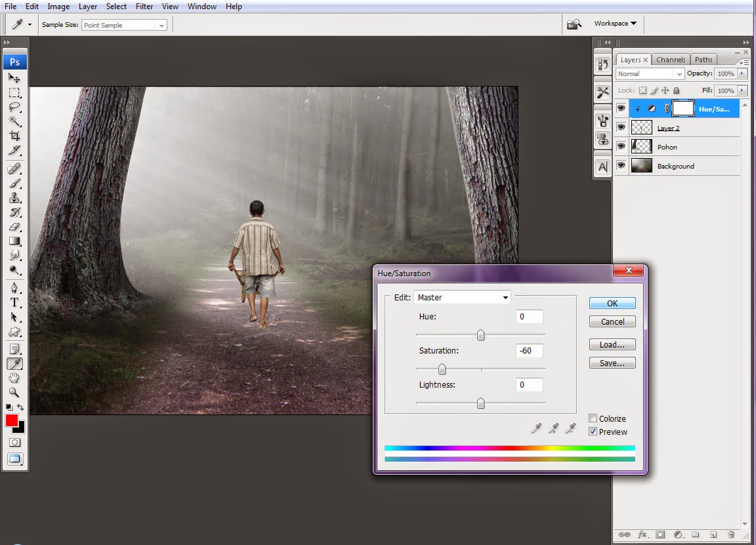Select the Slice tool
Image resolution: width=756 pixels, height=545 pixels.
14,150
